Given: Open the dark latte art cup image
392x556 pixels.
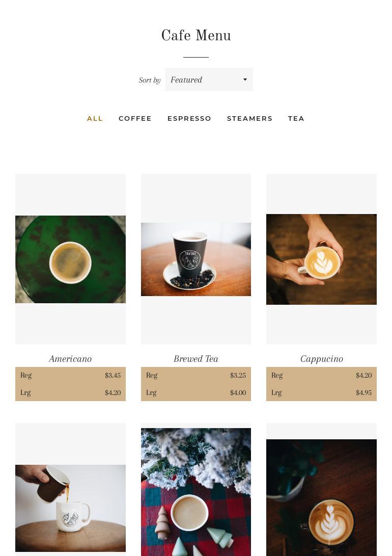Looking at the screenshot, I should coord(321,498).
